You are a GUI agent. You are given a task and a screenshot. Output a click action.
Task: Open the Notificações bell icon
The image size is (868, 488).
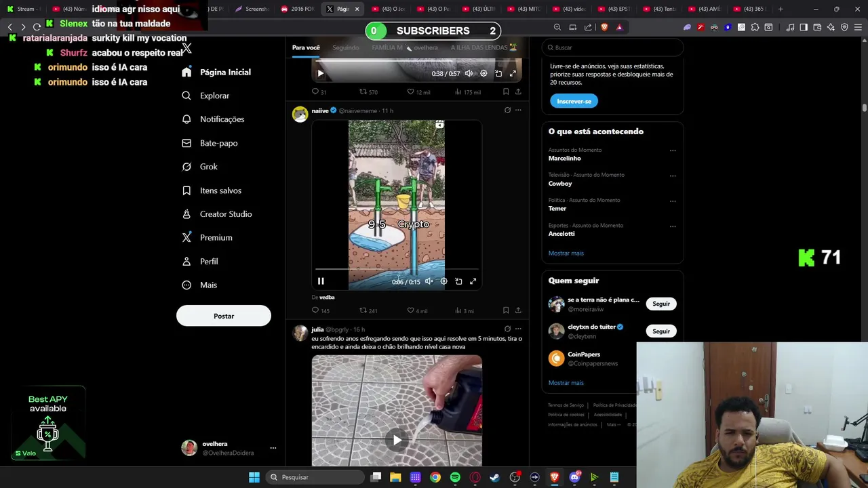pos(186,119)
